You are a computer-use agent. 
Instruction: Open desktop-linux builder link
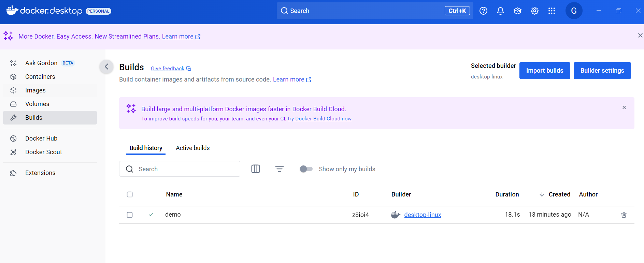[423, 215]
